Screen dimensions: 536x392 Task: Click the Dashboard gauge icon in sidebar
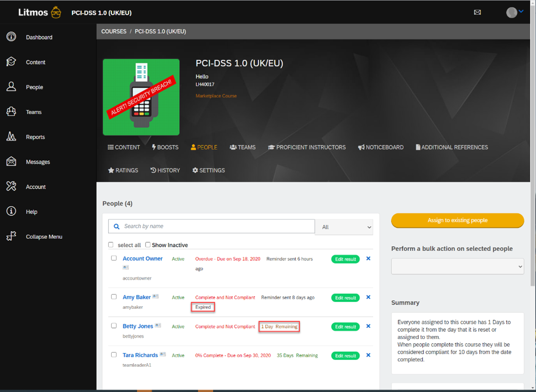[x=11, y=37]
